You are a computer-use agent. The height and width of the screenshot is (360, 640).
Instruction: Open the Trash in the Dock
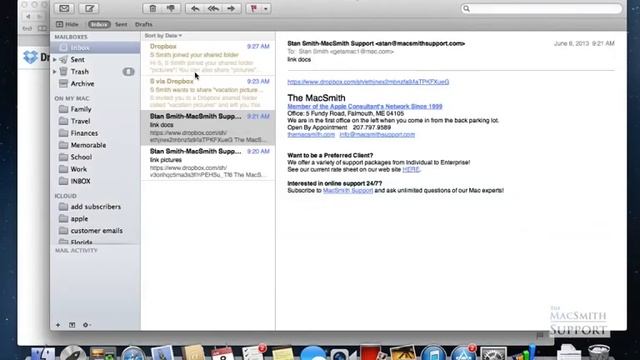point(599,353)
